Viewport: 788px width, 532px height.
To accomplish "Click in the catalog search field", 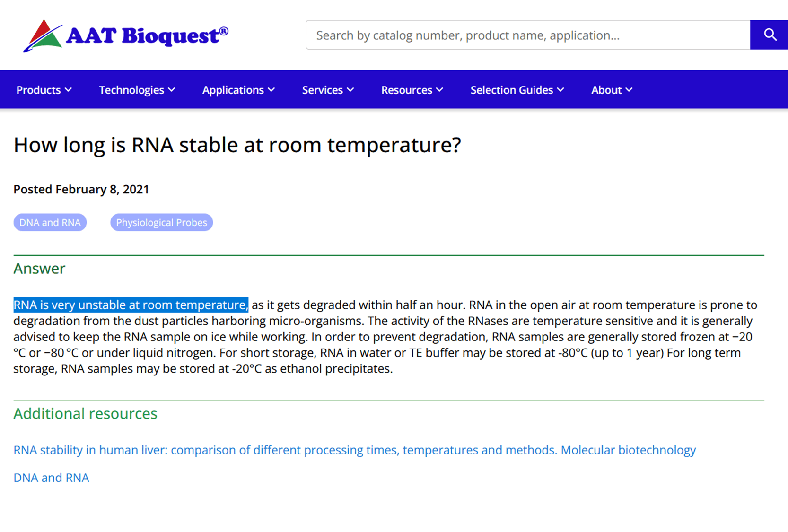I will pyautogui.click(x=527, y=35).
